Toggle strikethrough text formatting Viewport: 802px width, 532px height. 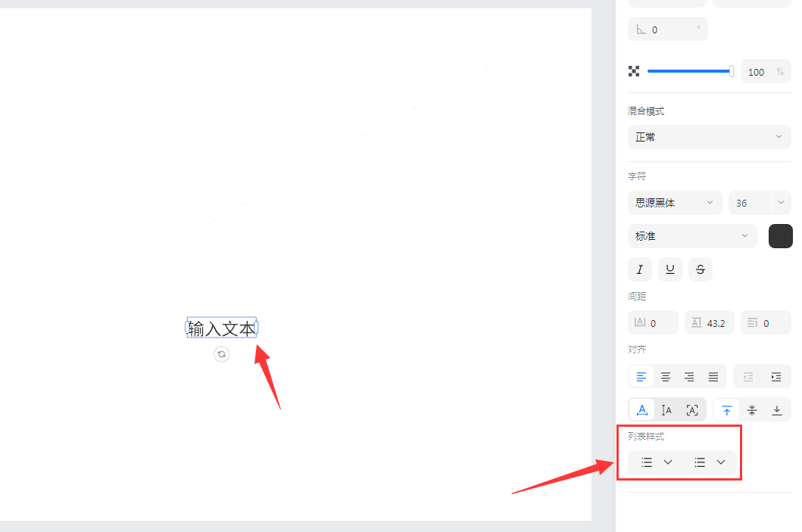coord(701,269)
